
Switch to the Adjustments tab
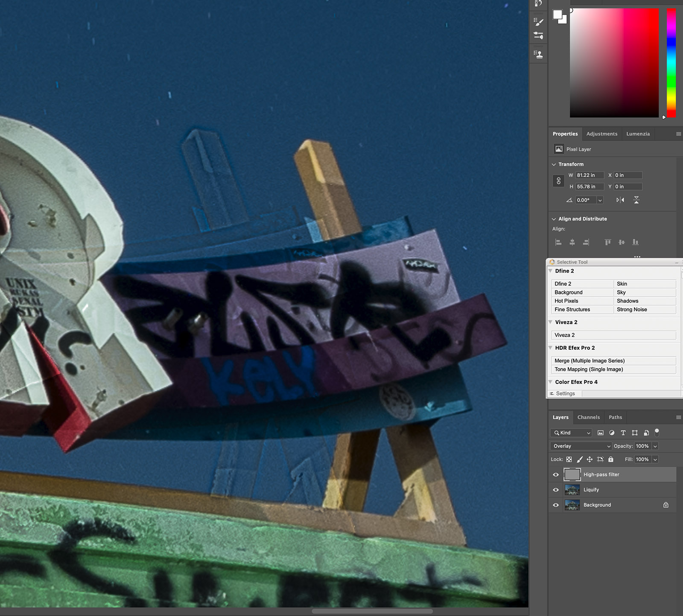(601, 134)
